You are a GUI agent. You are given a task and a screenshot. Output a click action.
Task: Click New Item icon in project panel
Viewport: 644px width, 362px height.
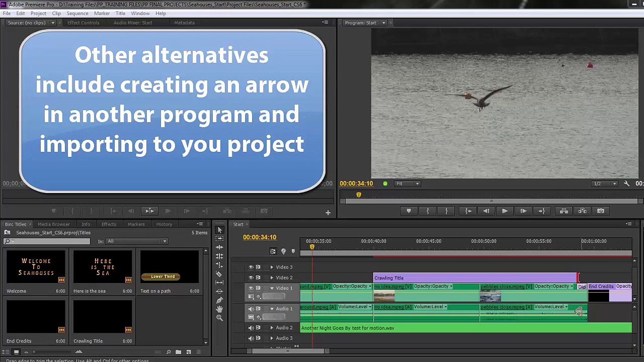click(188, 352)
